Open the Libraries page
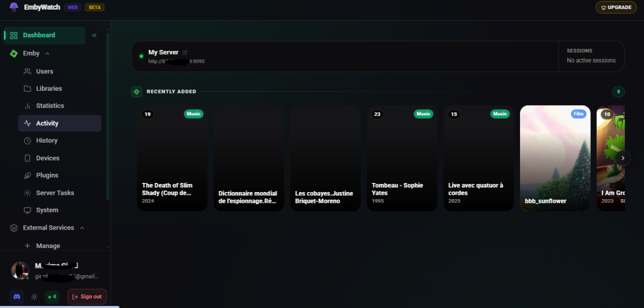 (x=49, y=89)
